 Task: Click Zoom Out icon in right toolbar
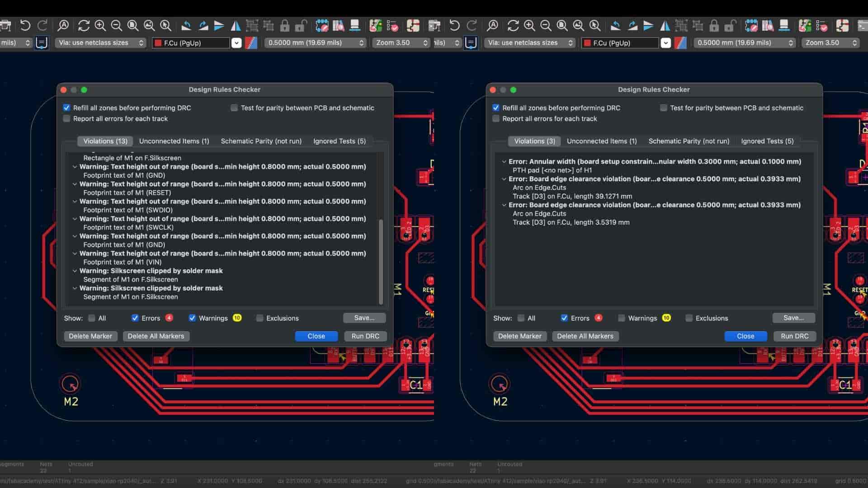pos(546,25)
